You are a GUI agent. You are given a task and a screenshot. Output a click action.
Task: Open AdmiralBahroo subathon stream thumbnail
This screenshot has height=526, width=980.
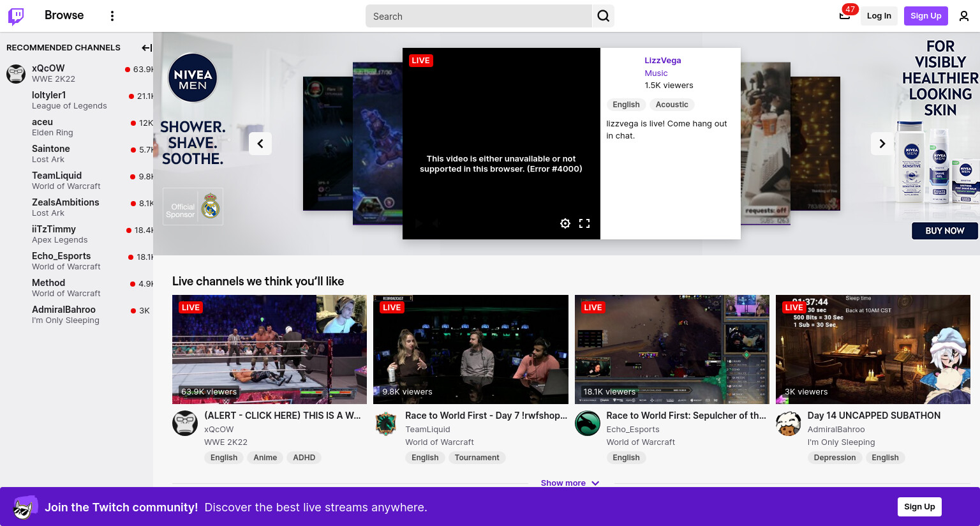(x=873, y=349)
